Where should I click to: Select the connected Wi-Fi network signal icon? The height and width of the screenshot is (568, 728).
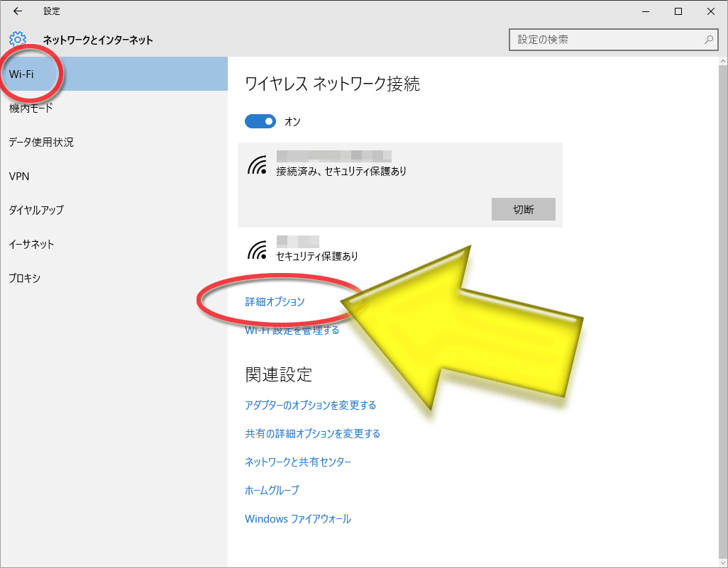pyautogui.click(x=258, y=165)
